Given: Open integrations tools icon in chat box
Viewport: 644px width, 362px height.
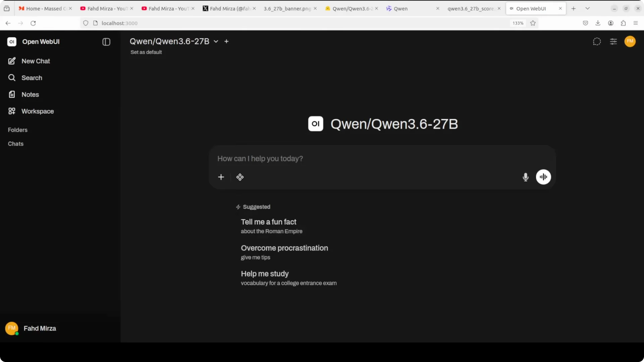Looking at the screenshot, I should coord(240,177).
